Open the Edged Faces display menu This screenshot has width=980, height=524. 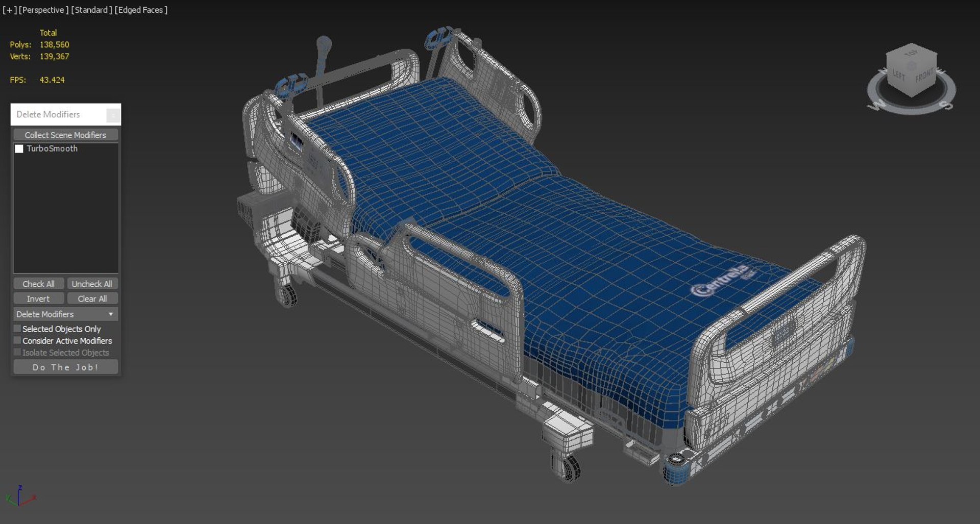pyautogui.click(x=141, y=10)
